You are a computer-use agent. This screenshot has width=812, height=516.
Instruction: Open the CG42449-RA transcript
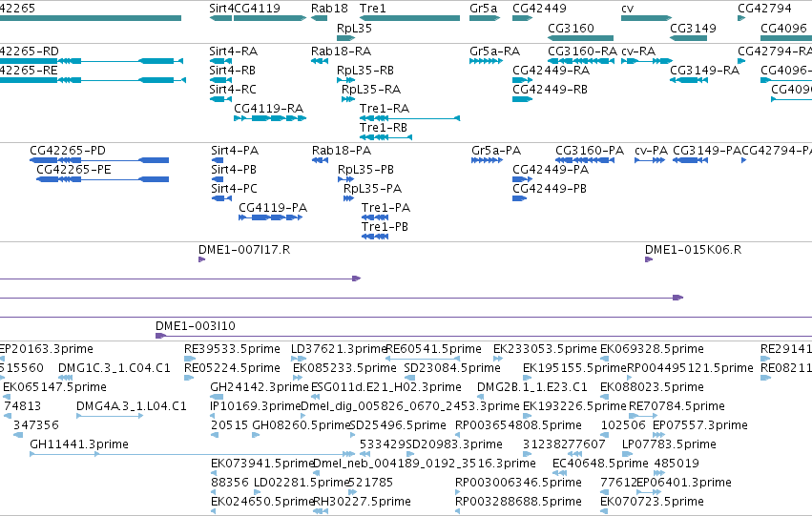tap(523, 80)
